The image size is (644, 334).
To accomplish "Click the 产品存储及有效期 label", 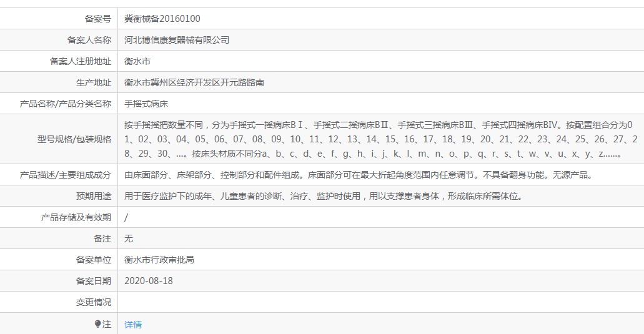I will [76, 217].
